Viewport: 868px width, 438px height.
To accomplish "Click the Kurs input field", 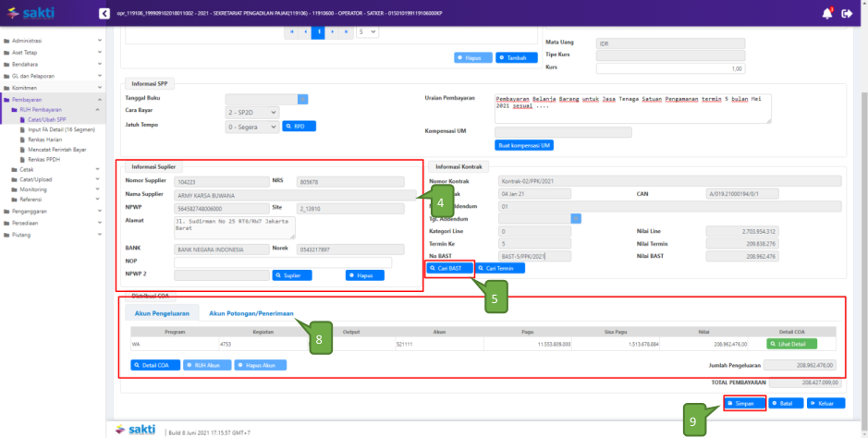I will click(670, 68).
